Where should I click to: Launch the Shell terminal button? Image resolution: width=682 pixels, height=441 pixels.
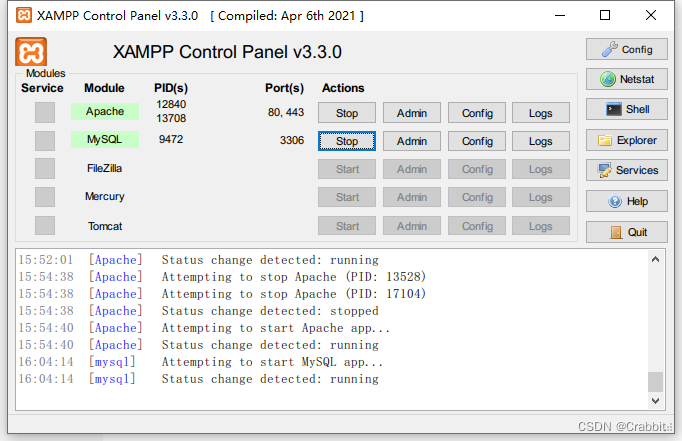coord(626,109)
